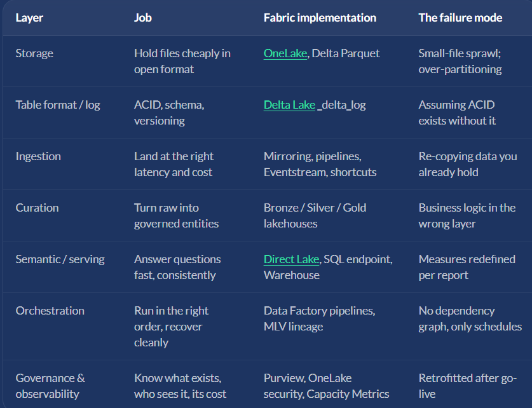Click the Bronze / Silver / Gold lakehouses cell
The width and height of the screenshot is (532, 408).
click(x=315, y=215)
